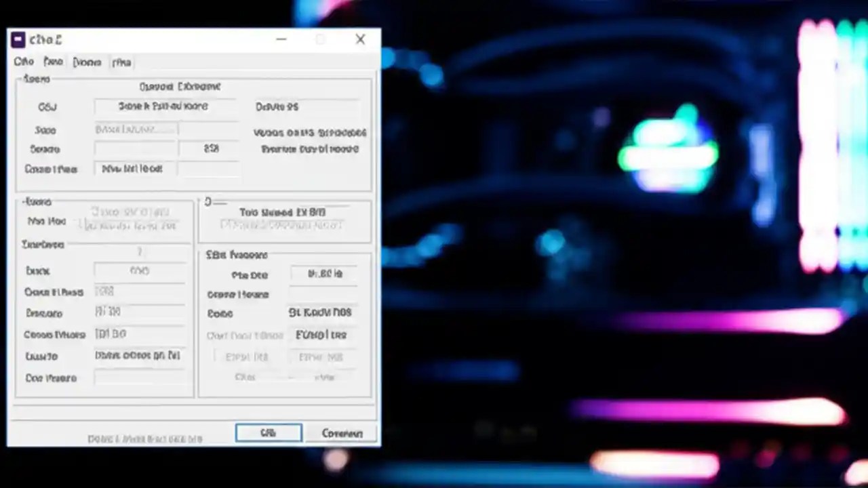Open the processor name dropdown field
This screenshot has height=488, width=868.
point(165,106)
